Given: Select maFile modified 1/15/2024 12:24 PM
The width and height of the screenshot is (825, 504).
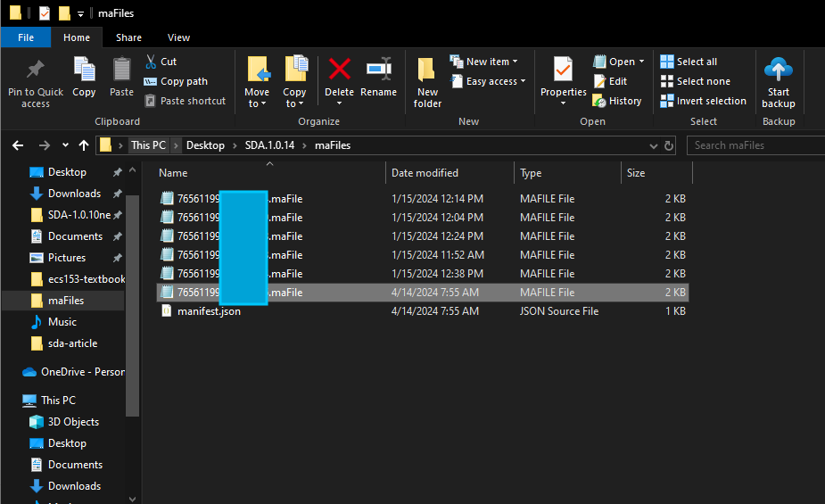Looking at the screenshot, I should (423, 236).
